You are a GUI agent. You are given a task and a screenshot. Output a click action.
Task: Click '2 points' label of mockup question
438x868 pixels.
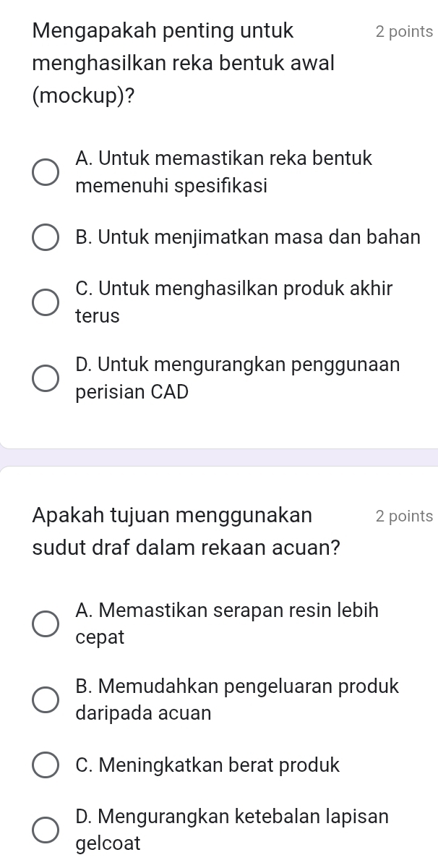coord(404,32)
